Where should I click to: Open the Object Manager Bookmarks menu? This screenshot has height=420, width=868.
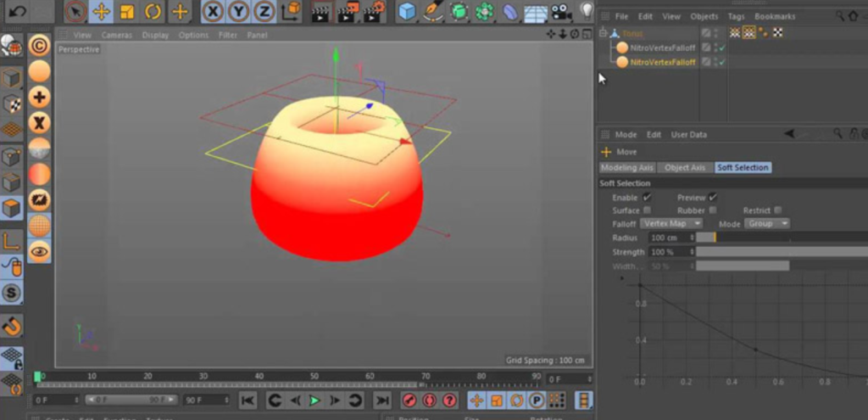(x=775, y=17)
